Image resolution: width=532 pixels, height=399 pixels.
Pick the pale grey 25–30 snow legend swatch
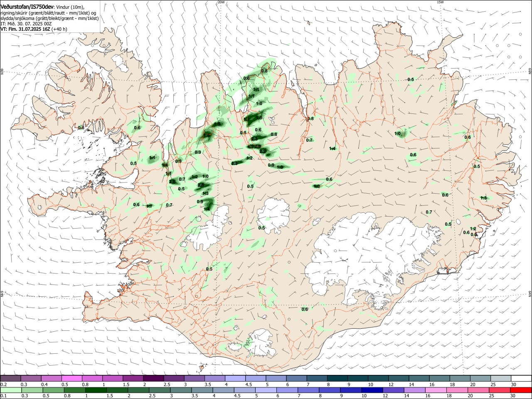(x=500, y=378)
